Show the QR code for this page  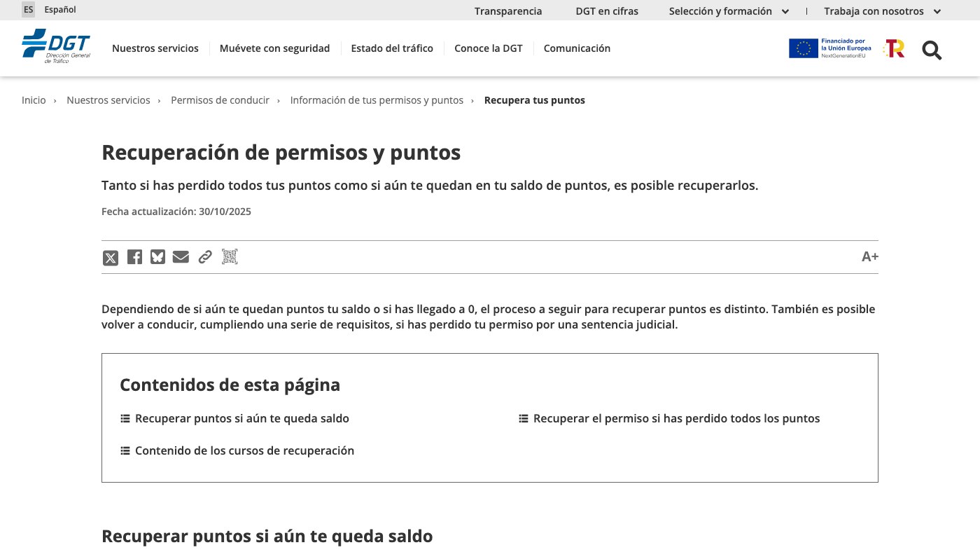coord(230,257)
